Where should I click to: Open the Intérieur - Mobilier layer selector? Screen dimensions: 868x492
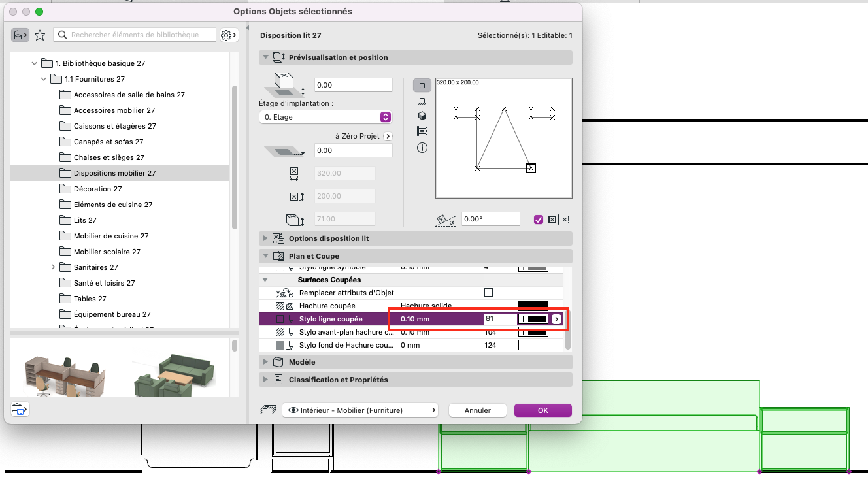360,410
